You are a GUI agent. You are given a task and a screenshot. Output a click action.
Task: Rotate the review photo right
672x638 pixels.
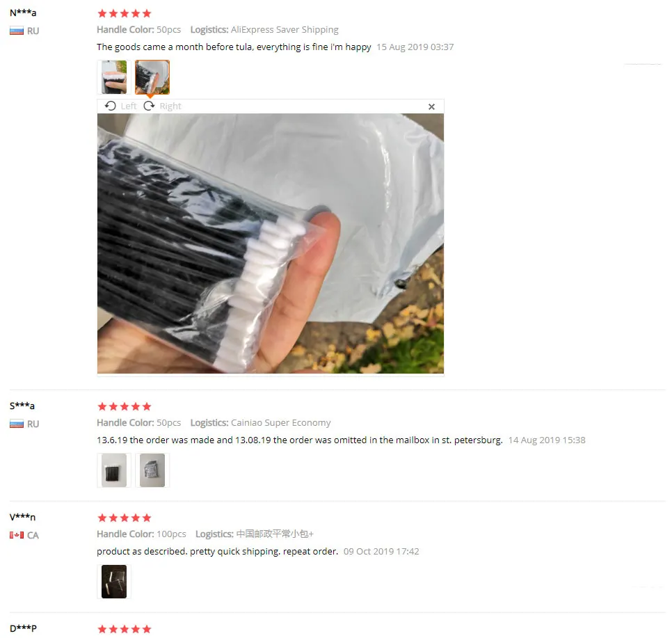point(162,106)
